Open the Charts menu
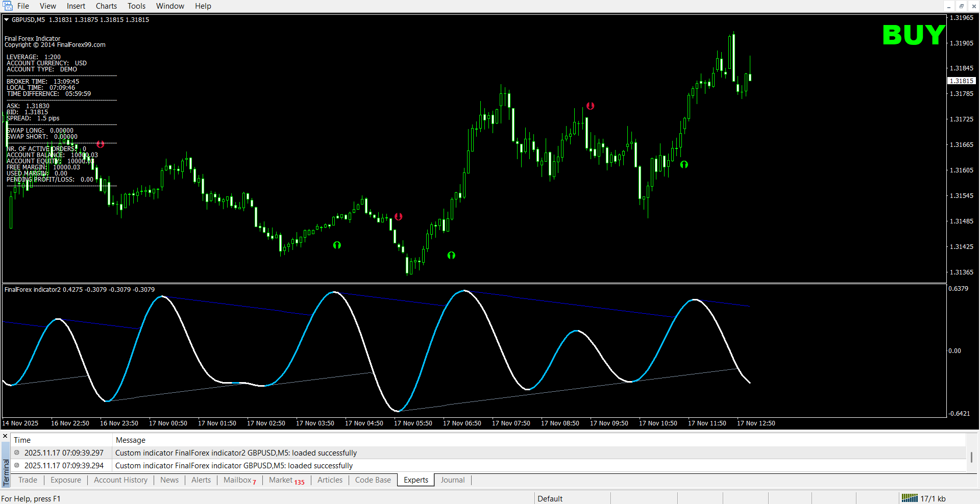This screenshot has width=980, height=504. pyautogui.click(x=106, y=6)
